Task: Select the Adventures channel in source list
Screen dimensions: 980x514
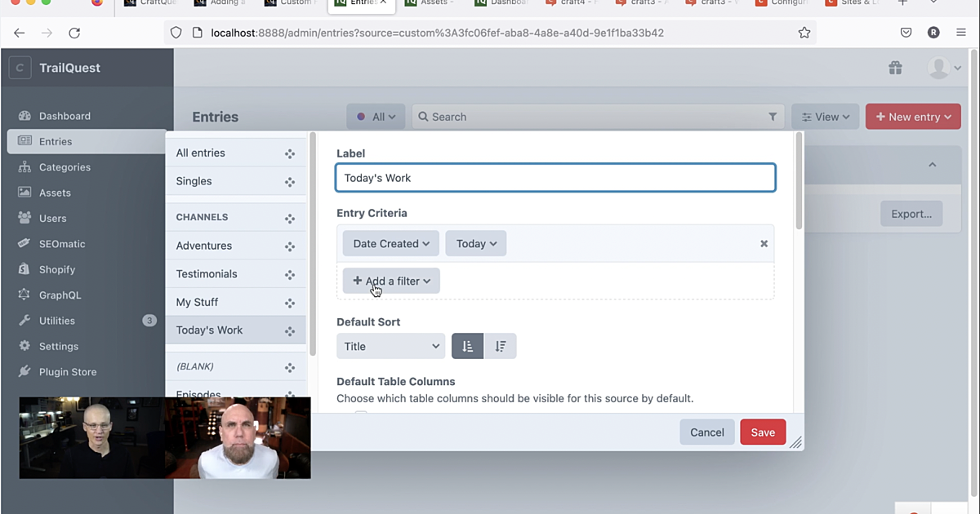Action: (204, 245)
